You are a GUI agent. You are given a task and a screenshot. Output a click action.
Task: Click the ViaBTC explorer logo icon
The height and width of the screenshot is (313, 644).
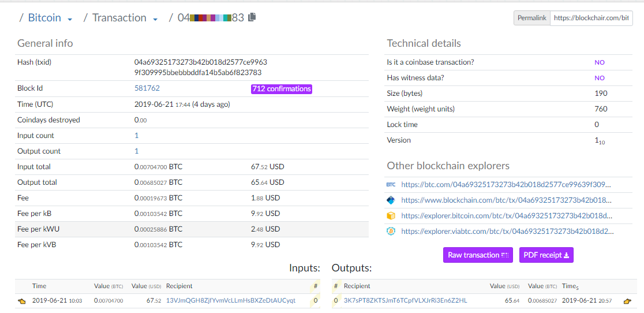point(391,231)
